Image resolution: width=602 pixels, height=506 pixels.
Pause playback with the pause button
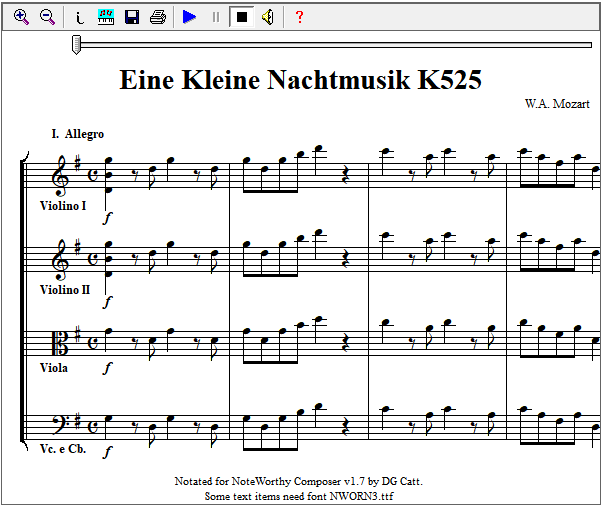pyautogui.click(x=216, y=17)
